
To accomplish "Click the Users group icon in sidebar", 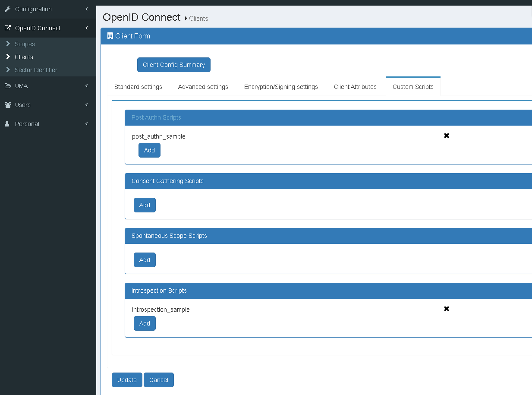I will [7, 104].
